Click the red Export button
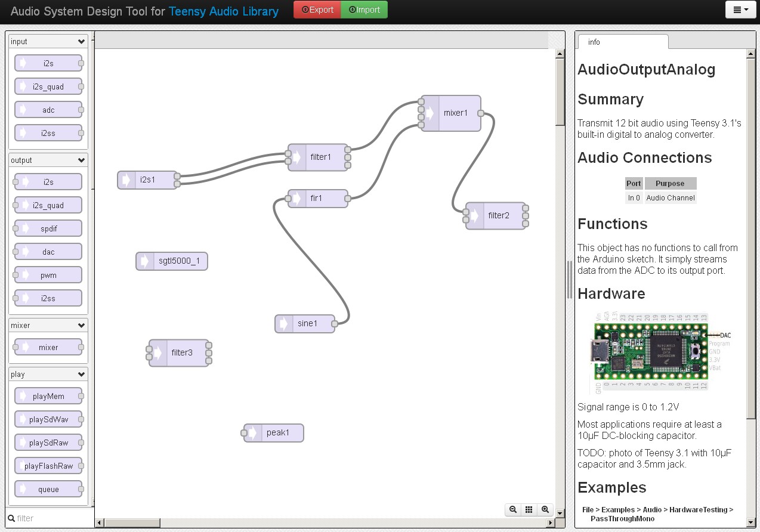760x532 pixels. (317, 10)
